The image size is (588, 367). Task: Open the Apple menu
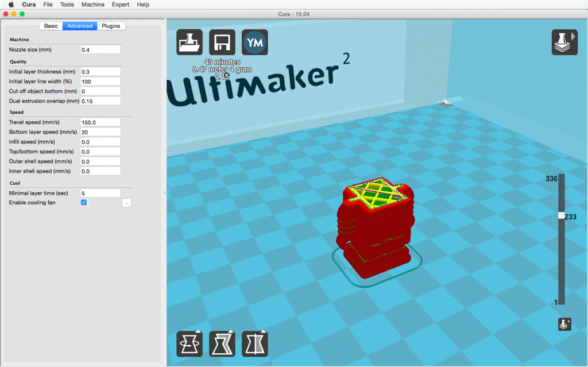[11, 5]
